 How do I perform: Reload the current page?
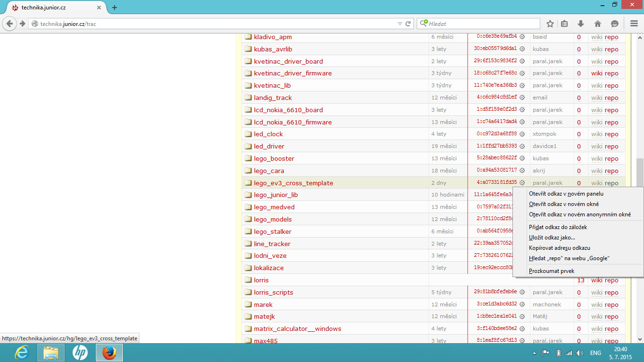[x=408, y=24]
